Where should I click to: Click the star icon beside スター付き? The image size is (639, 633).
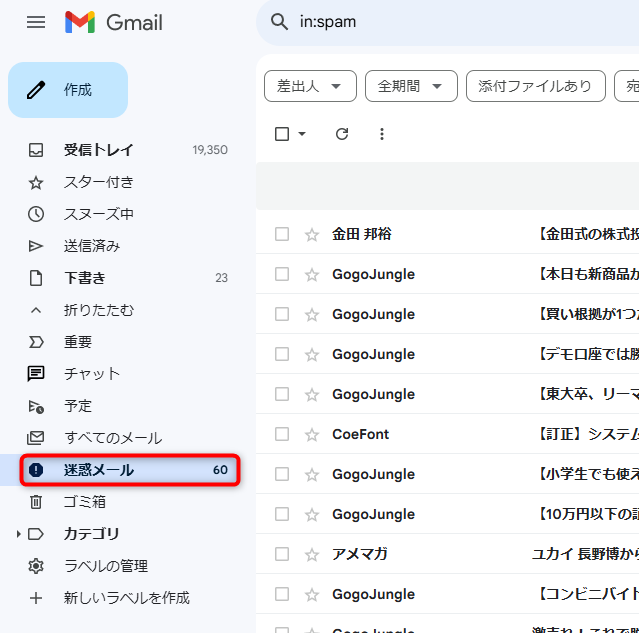36,182
